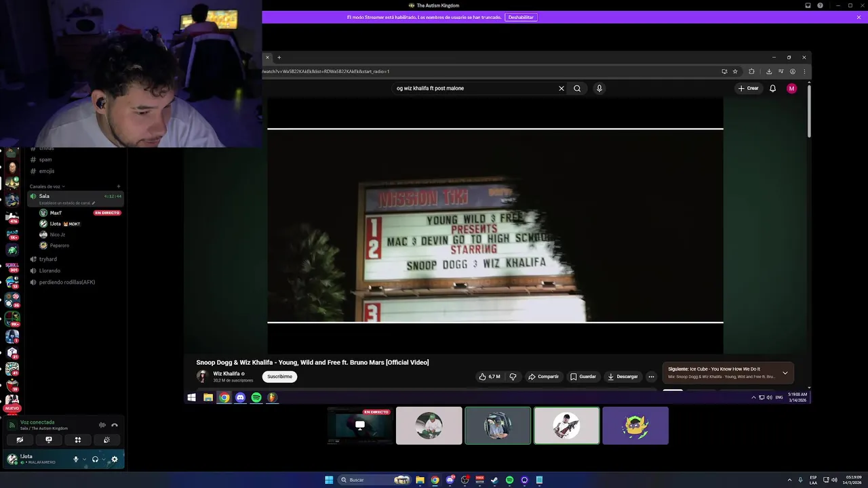Open activities button in voice panel
Screen dimensions: 868x488
tap(78, 440)
